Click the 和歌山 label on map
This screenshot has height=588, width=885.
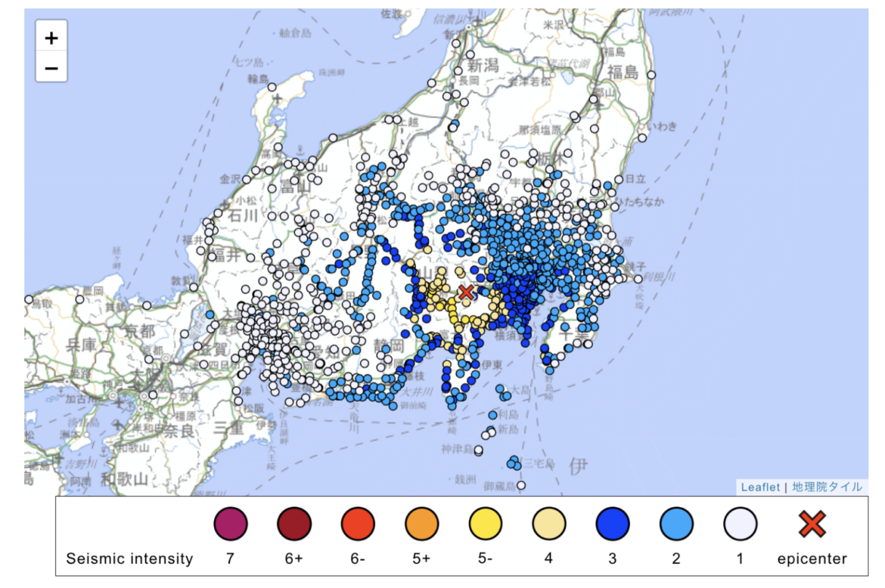click(125, 479)
